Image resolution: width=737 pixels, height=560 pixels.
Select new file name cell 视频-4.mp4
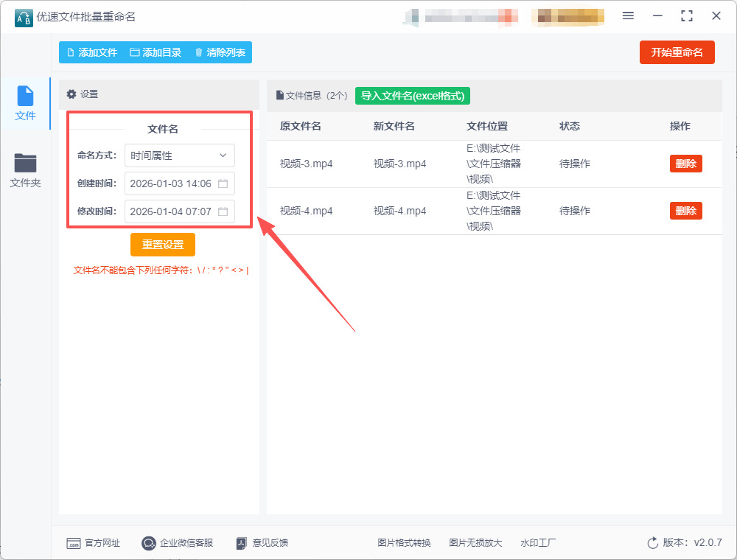[399, 211]
